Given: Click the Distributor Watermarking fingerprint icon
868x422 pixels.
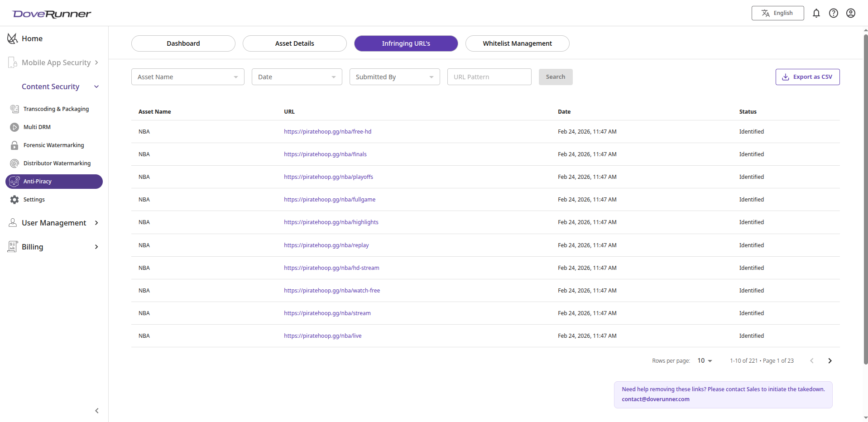Looking at the screenshot, I should pyautogui.click(x=14, y=163).
